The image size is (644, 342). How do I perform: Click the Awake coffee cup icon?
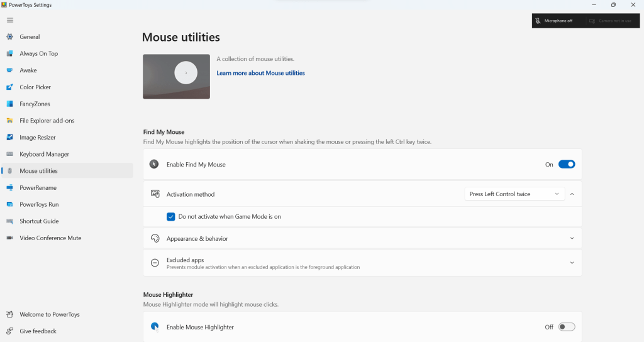pyautogui.click(x=10, y=70)
